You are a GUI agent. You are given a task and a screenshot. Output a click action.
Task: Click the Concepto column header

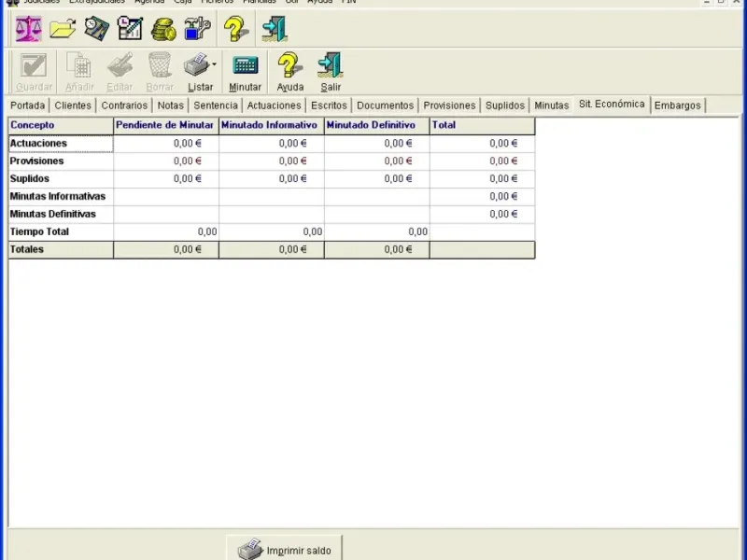pyautogui.click(x=61, y=126)
